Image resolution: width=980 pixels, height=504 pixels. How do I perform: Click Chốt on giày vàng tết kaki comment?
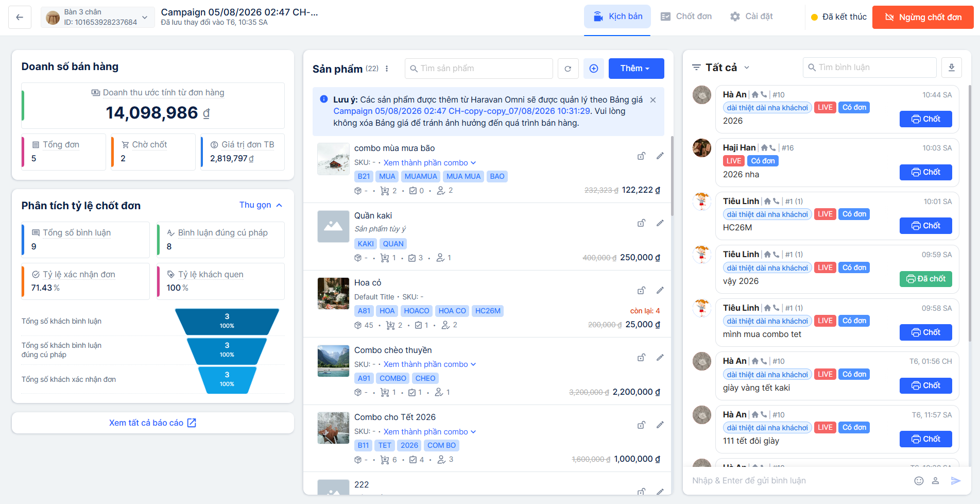(x=925, y=385)
